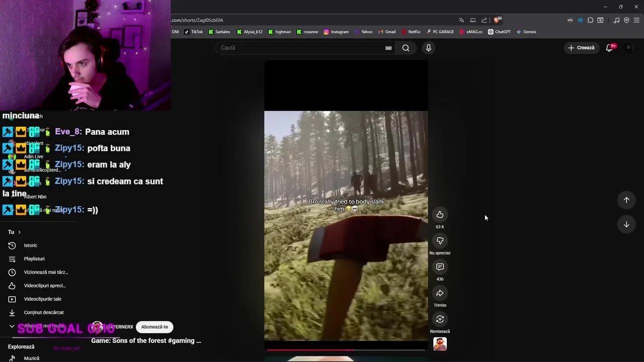Open the media control music note icon
The height and width of the screenshot is (362, 644).
(x=616, y=20)
